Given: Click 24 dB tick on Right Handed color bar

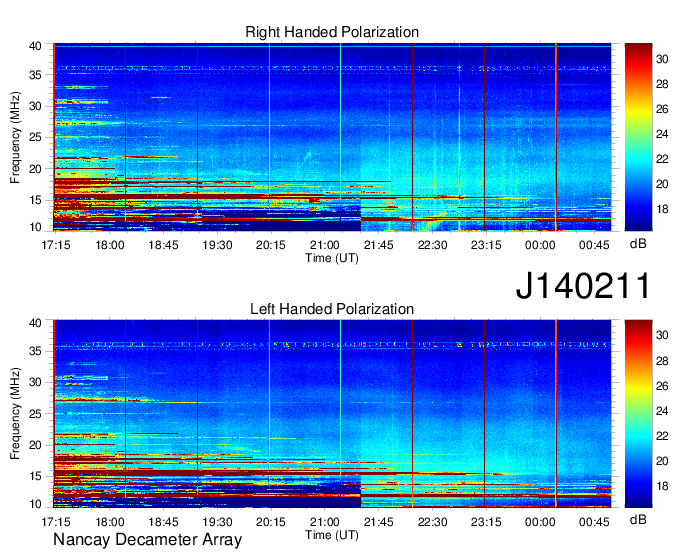Looking at the screenshot, I should 662,134.
